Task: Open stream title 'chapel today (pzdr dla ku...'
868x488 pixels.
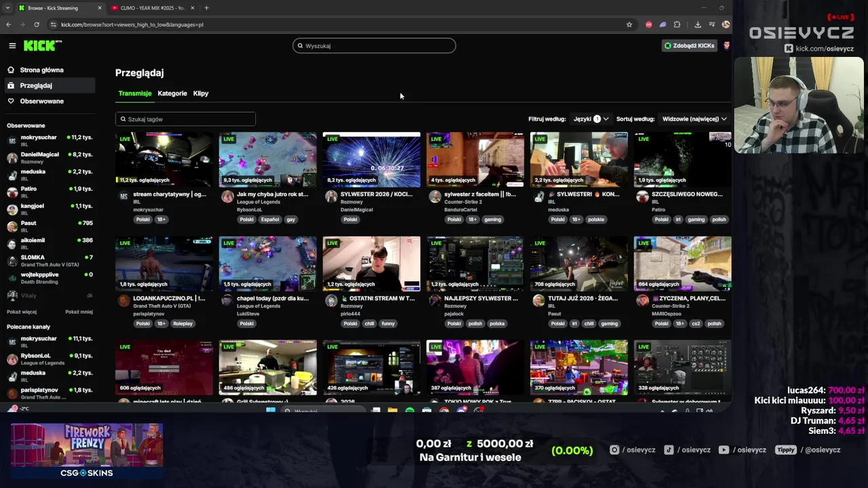Action: pyautogui.click(x=273, y=298)
